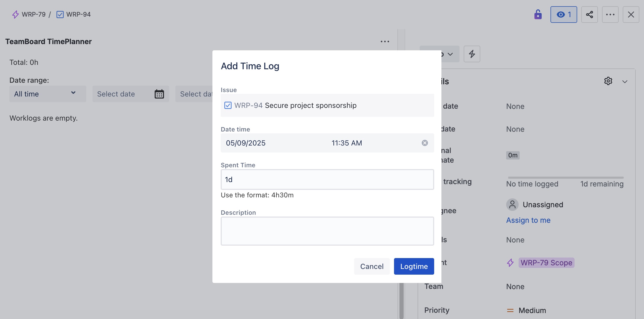Click the details settings gear icon

608,81
